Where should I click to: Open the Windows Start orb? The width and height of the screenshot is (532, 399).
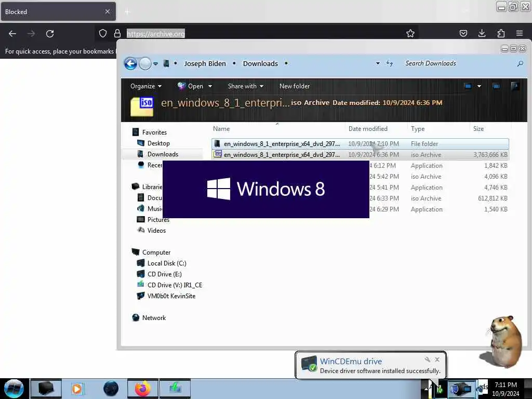[14, 389]
